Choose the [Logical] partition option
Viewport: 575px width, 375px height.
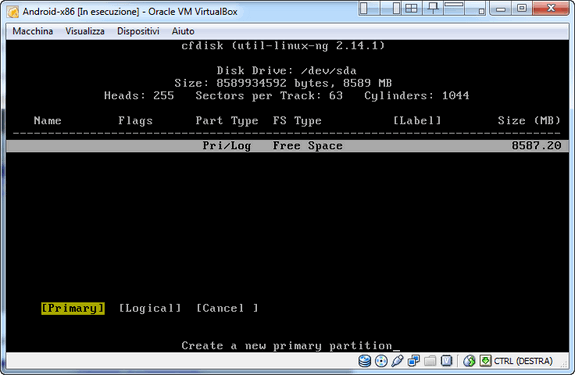[150, 308]
